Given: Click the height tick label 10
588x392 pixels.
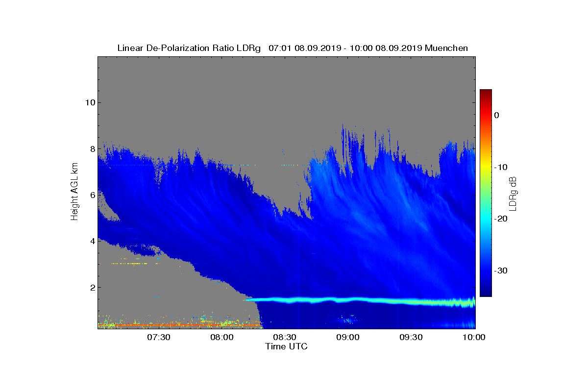Looking at the screenshot, I should tap(90, 102).
